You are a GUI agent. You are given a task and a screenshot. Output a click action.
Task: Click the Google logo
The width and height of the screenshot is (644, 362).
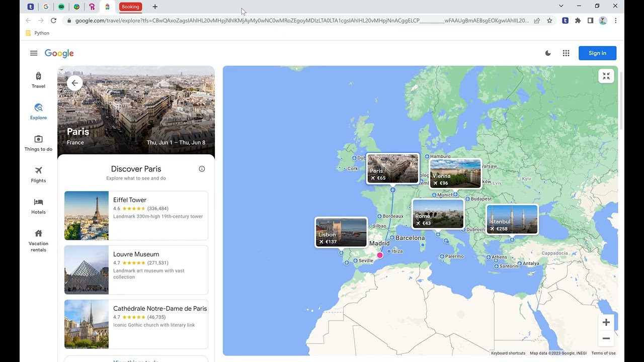59,53
